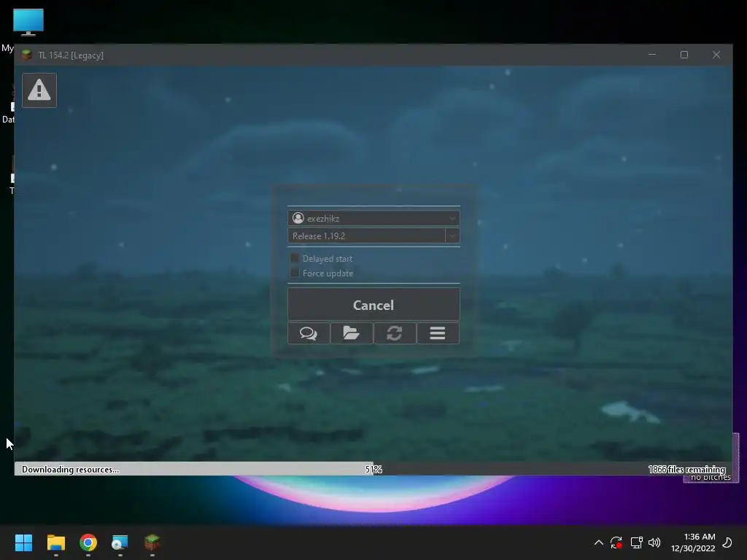Open the taskbar app next to Chrome
Screen dimensions: 747x560
pyautogui.click(x=120, y=542)
